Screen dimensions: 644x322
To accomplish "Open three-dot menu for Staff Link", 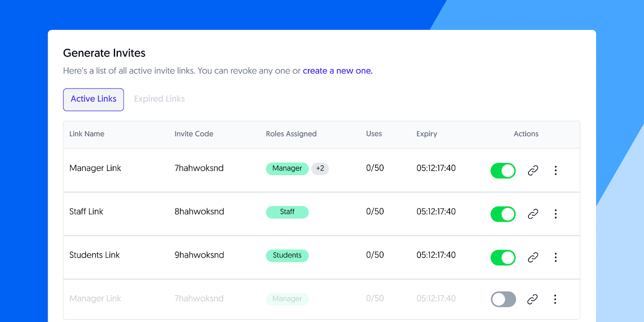I will [x=556, y=214].
